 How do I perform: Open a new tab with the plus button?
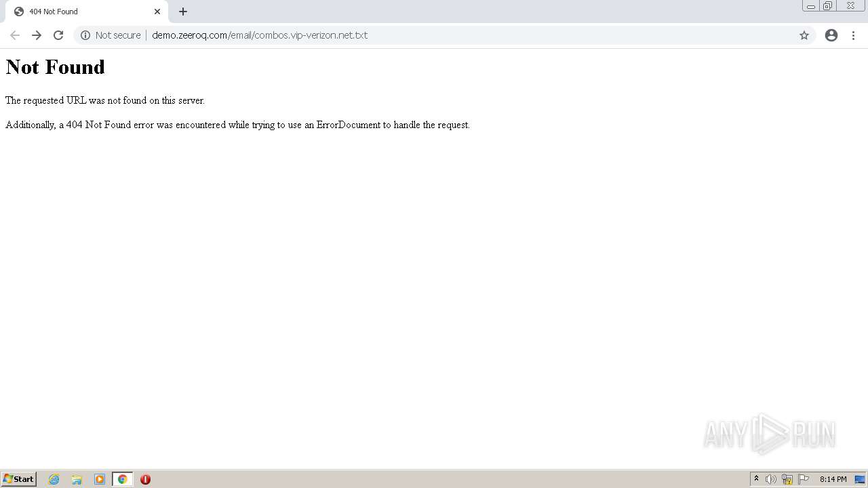coord(183,12)
